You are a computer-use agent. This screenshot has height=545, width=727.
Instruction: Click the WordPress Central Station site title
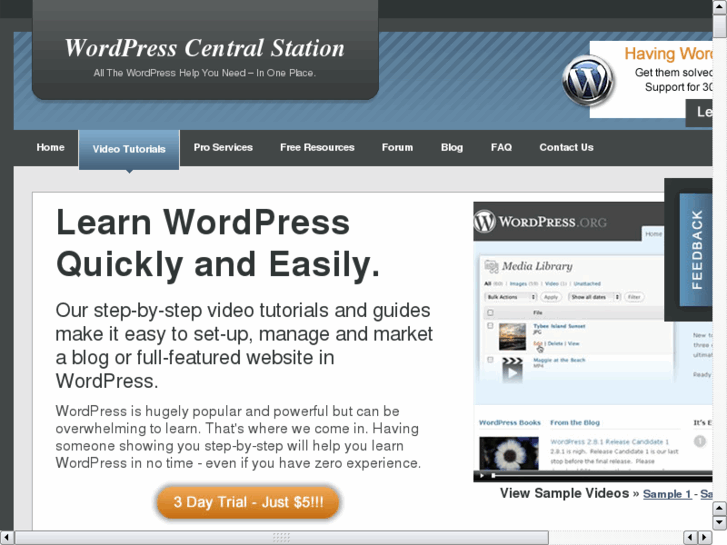[204, 48]
